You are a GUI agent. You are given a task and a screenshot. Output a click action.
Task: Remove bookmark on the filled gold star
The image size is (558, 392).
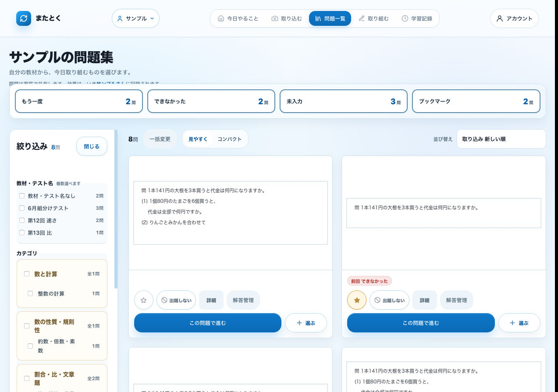coord(357,300)
